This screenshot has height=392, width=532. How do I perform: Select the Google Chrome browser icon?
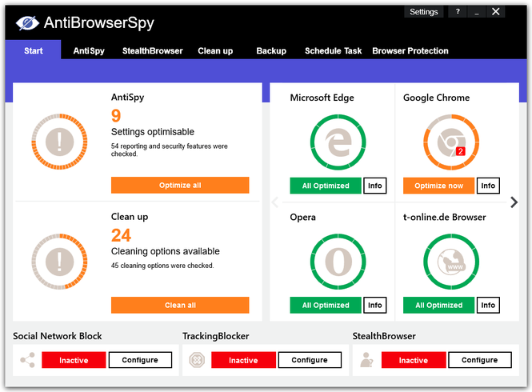tap(451, 142)
